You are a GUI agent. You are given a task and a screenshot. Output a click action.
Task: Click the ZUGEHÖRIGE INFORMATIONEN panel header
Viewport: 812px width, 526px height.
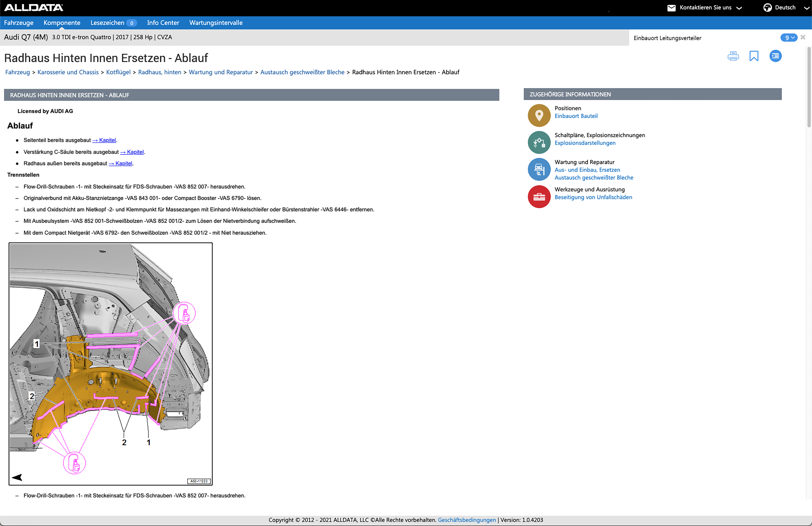652,94
